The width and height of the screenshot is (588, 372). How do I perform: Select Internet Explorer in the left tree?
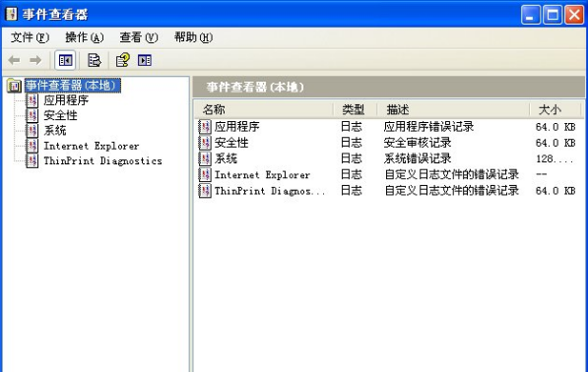[x=92, y=146]
